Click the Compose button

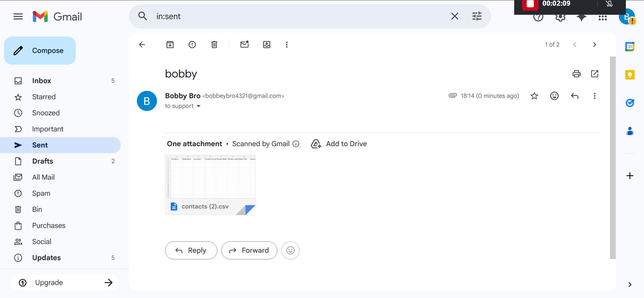pyautogui.click(x=40, y=51)
